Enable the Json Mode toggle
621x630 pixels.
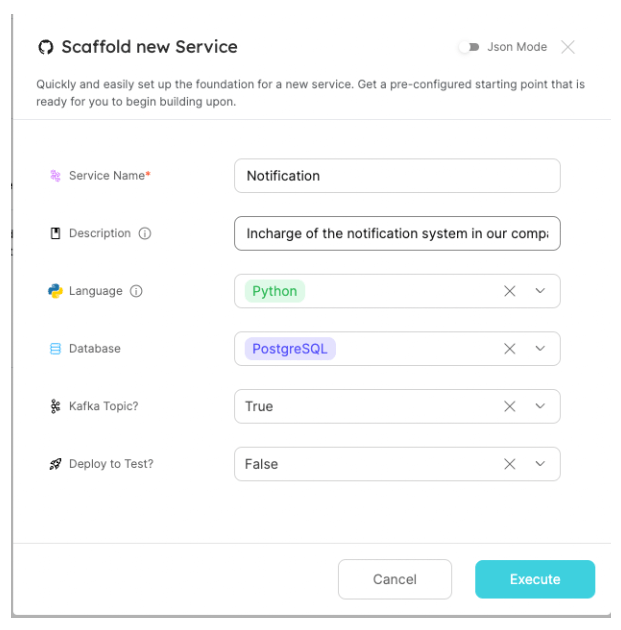pyautogui.click(x=468, y=47)
